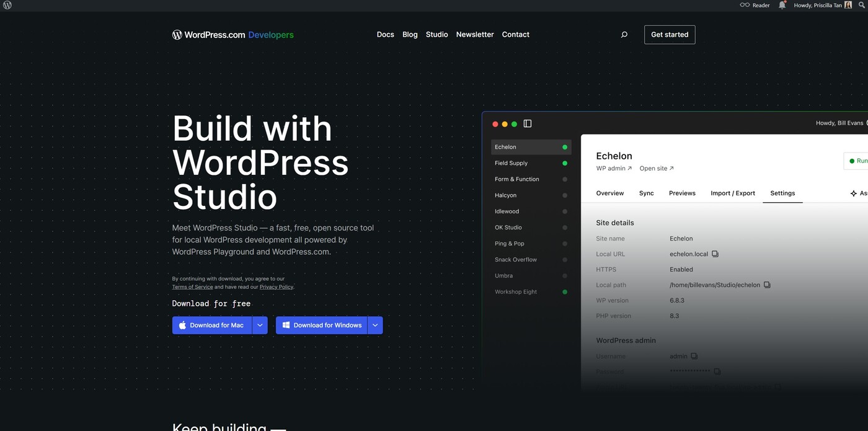Open Download for Mac version options

260,324
